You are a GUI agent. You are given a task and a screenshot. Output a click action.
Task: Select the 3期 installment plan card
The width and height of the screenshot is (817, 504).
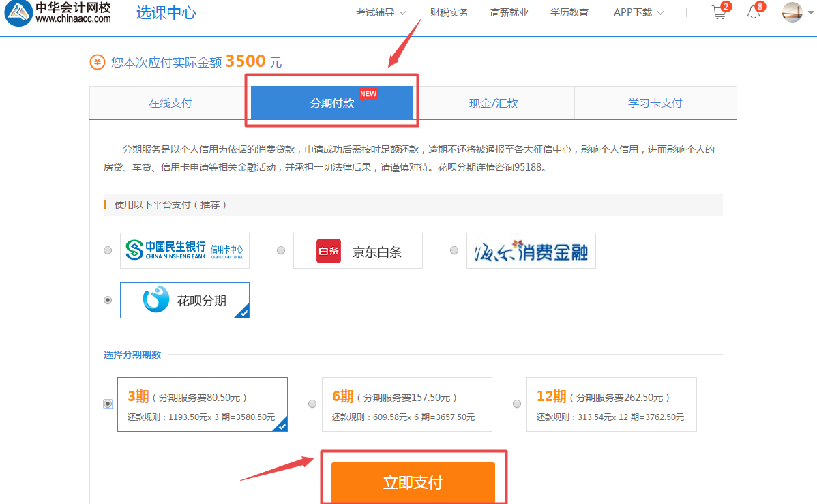203,404
